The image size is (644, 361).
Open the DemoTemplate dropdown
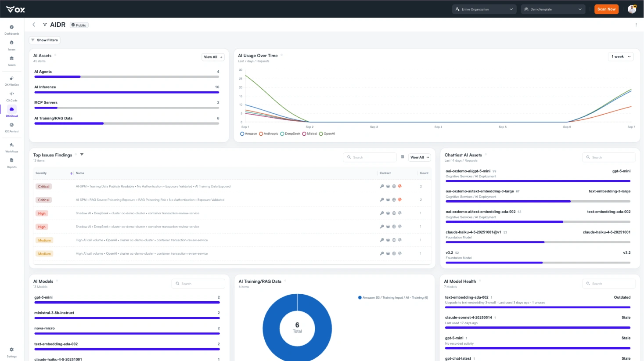tap(553, 9)
